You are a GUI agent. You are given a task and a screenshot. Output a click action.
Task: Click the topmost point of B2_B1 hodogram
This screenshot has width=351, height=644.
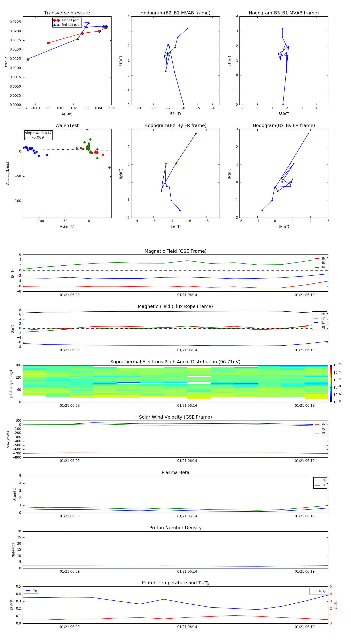pyautogui.click(x=188, y=28)
